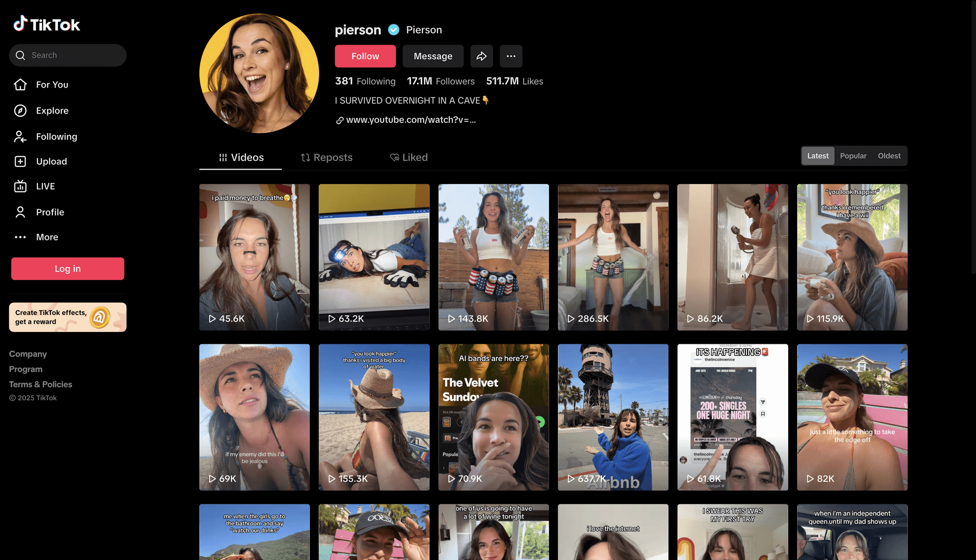Open the YouTube link in bio
This screenshot has width=976, height=560.
pyautogui.click(x=410, y=120)
